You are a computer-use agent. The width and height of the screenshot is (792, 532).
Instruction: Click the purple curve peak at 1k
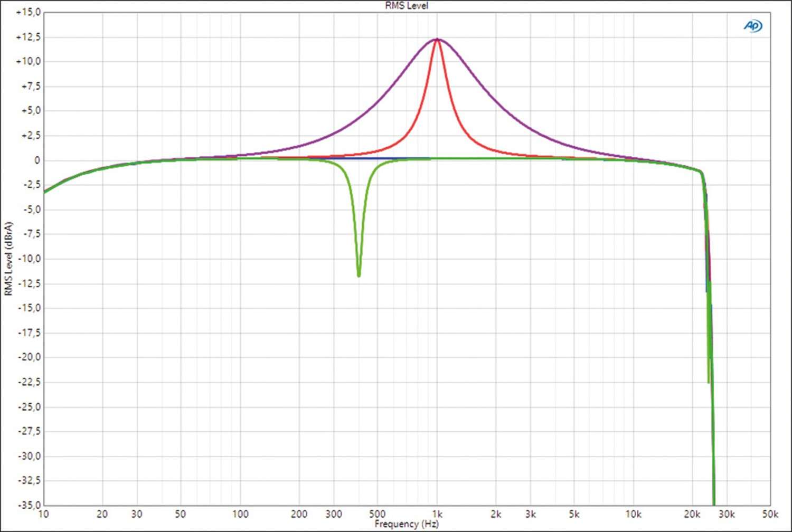click(437, 39)
